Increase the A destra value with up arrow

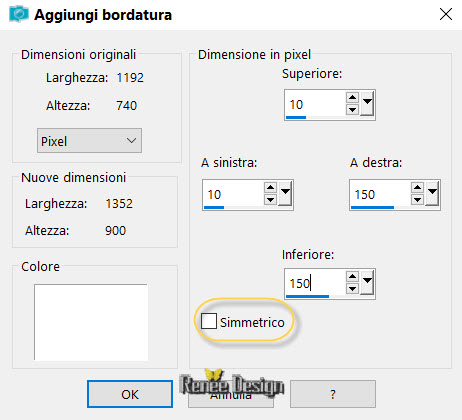(417, 187)
